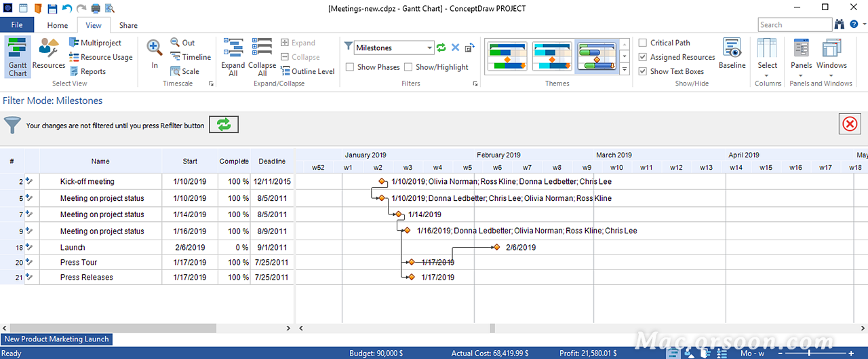
Task: Uncheck Show Text Boxes checkbox
Action: [643, 71]
